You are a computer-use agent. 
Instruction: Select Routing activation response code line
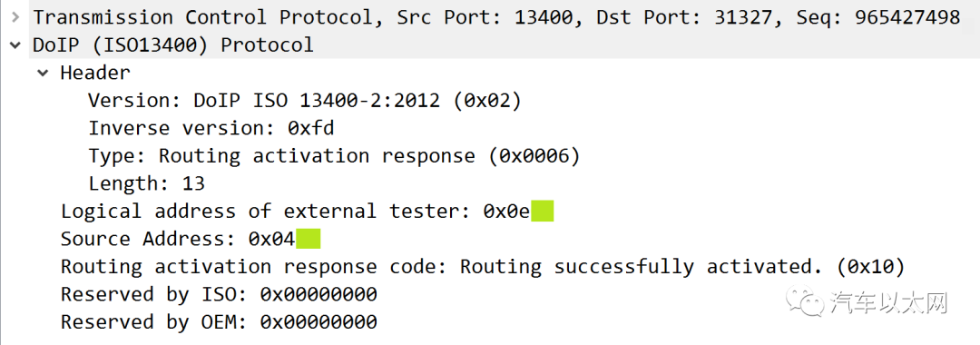(483, 267)
